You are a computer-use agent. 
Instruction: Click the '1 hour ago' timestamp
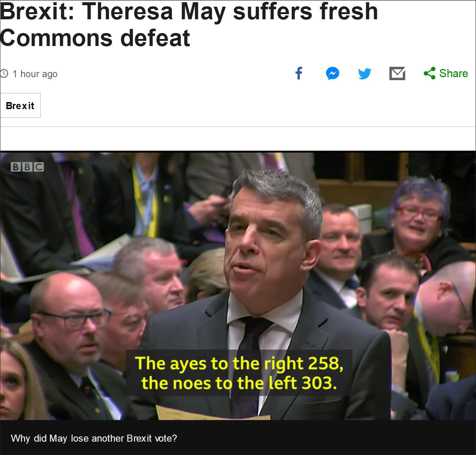pyautogui.click(x=35, y=74)
